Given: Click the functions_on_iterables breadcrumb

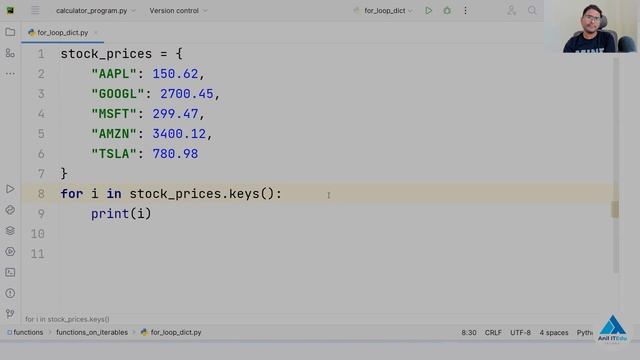Looking at the screenshot, I should [x=92, y=332].
